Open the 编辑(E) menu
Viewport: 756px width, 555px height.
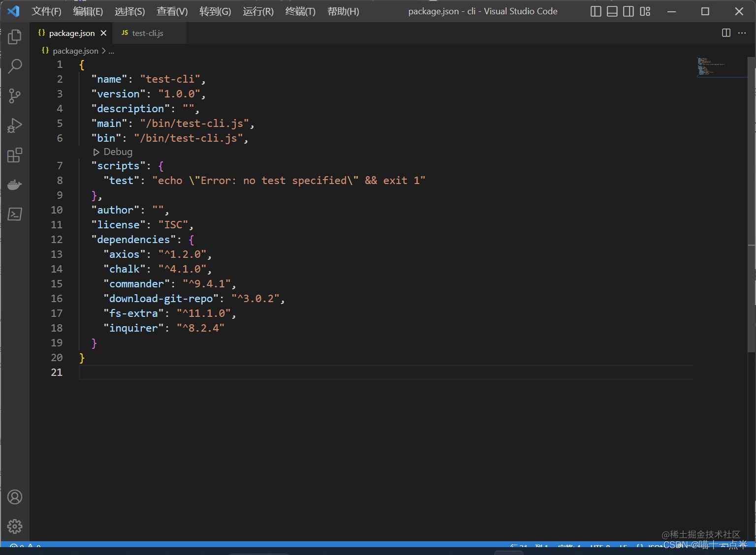click(x=88, y=11)
